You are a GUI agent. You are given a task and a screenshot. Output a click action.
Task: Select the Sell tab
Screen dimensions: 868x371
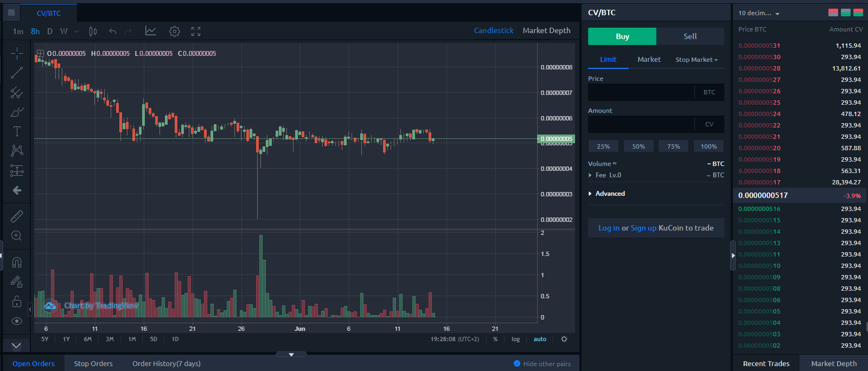pos(690,36)
